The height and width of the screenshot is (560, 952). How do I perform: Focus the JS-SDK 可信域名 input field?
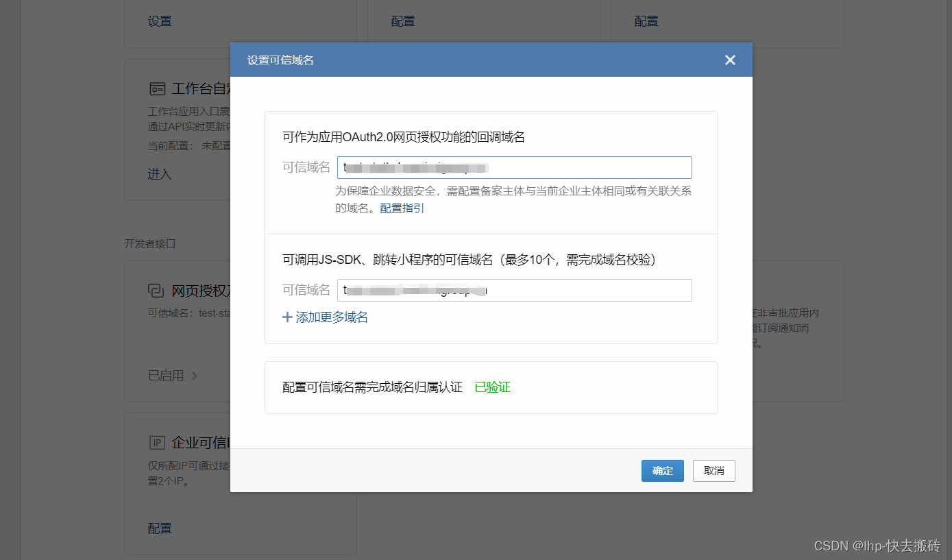pyautogui.click(x=515, y=291)
